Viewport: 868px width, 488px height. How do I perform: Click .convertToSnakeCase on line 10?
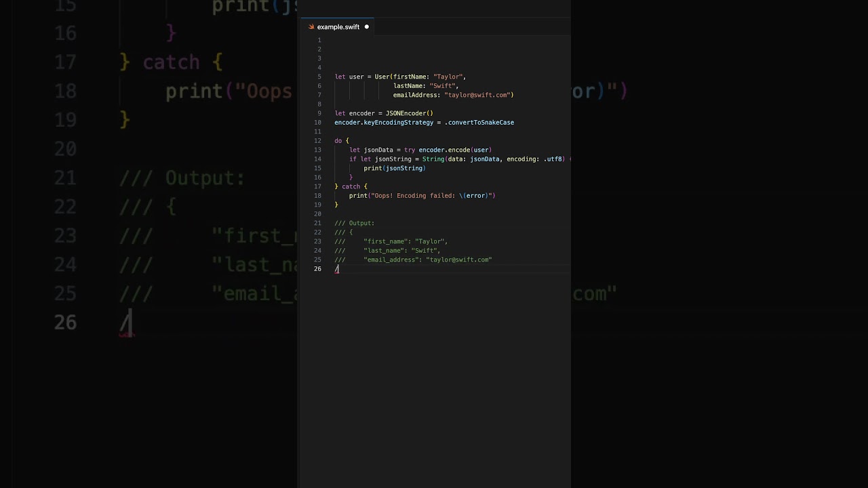[x=479, y=123]
